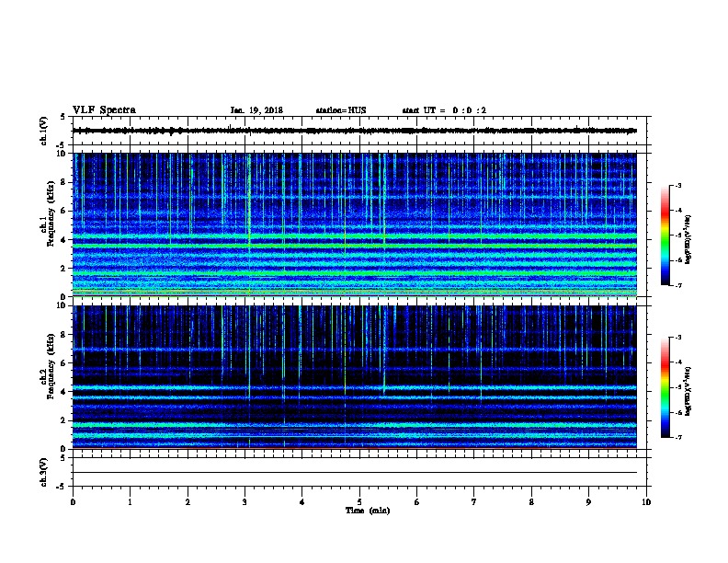Screen dimensions: 728x563
Task: Click the "-7" label on ch.1 color bar
Action: 677,285
